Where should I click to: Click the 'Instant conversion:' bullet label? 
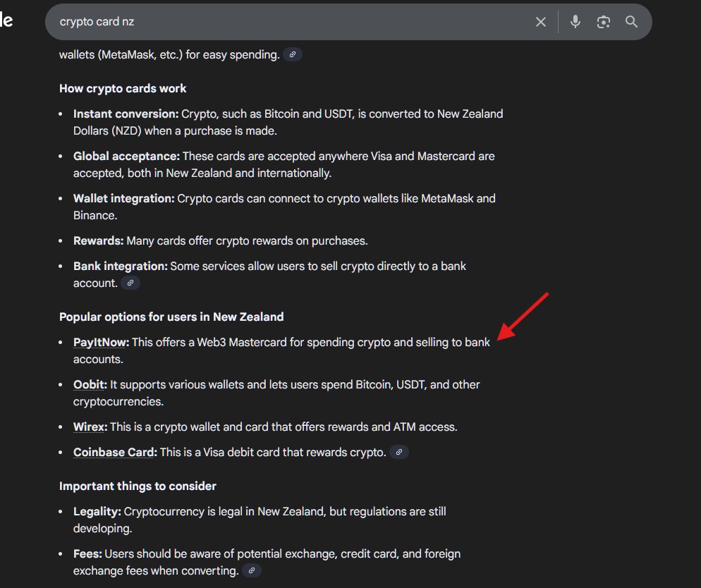coord(126,114)
